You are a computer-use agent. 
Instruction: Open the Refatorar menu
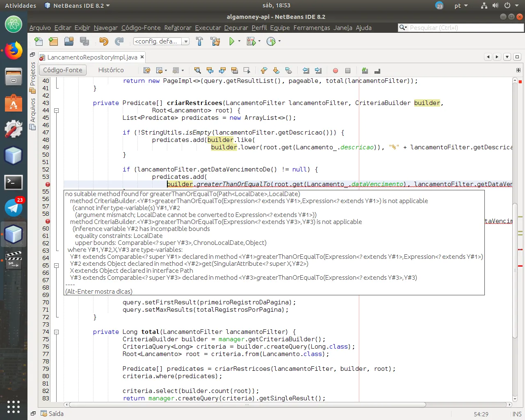(178, 28)
